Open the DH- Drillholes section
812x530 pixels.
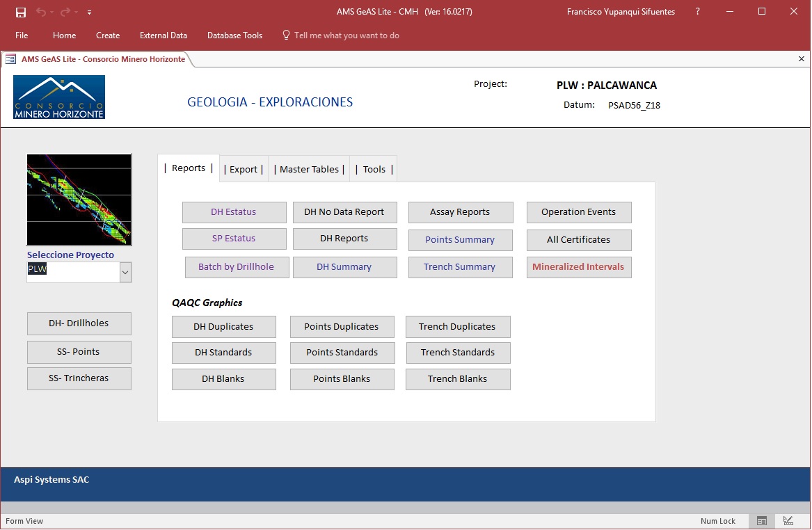79,323
